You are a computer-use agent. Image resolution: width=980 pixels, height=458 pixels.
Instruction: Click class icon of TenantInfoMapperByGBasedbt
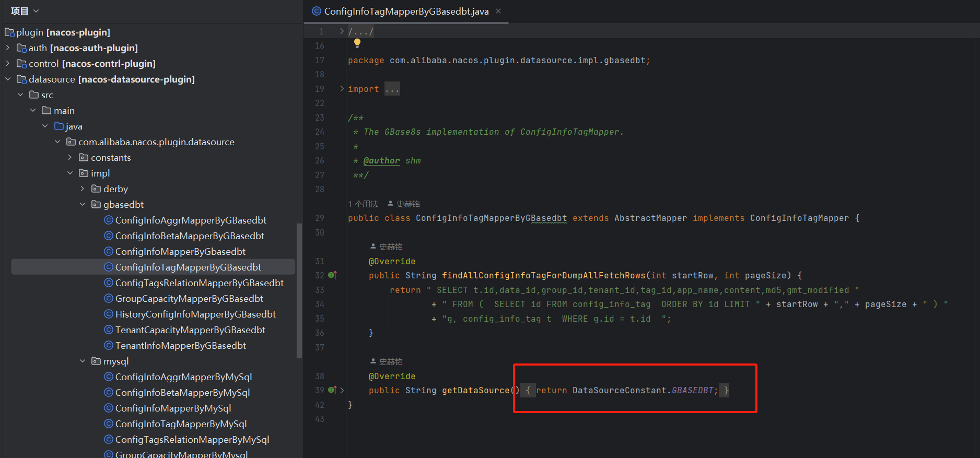[109, 345]
